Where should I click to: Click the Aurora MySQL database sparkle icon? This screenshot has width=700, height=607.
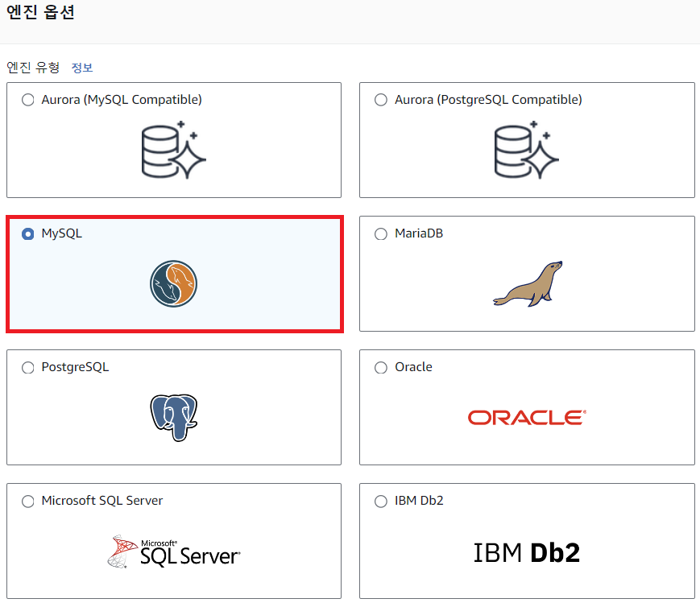[x=173, y=150]
